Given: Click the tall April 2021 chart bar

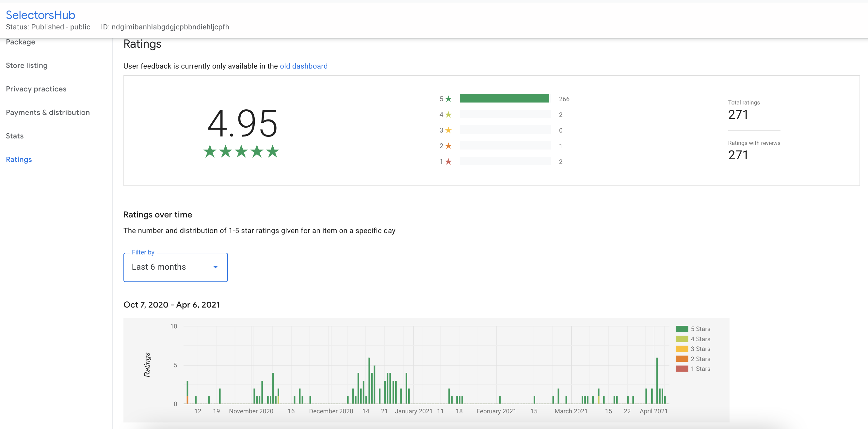Looking at the screenshot, I should click(x=657, y=381).
